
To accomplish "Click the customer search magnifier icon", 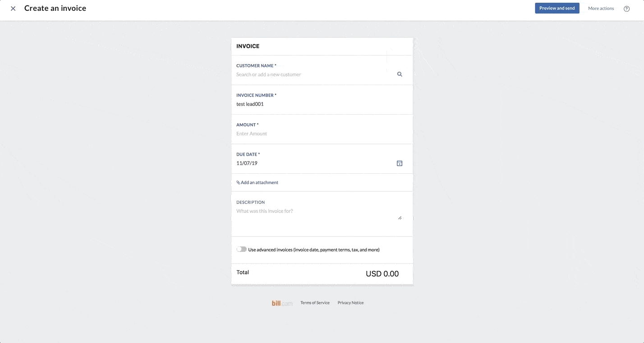I will tap(399, 74).
